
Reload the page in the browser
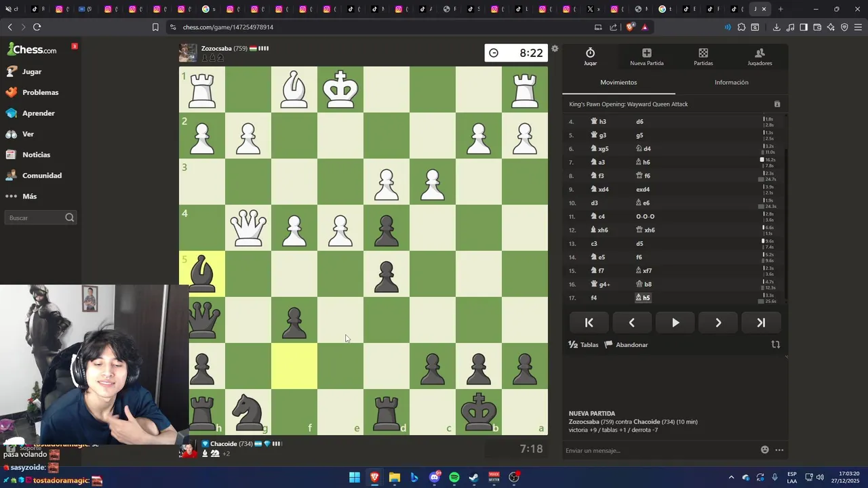[37, 27]
